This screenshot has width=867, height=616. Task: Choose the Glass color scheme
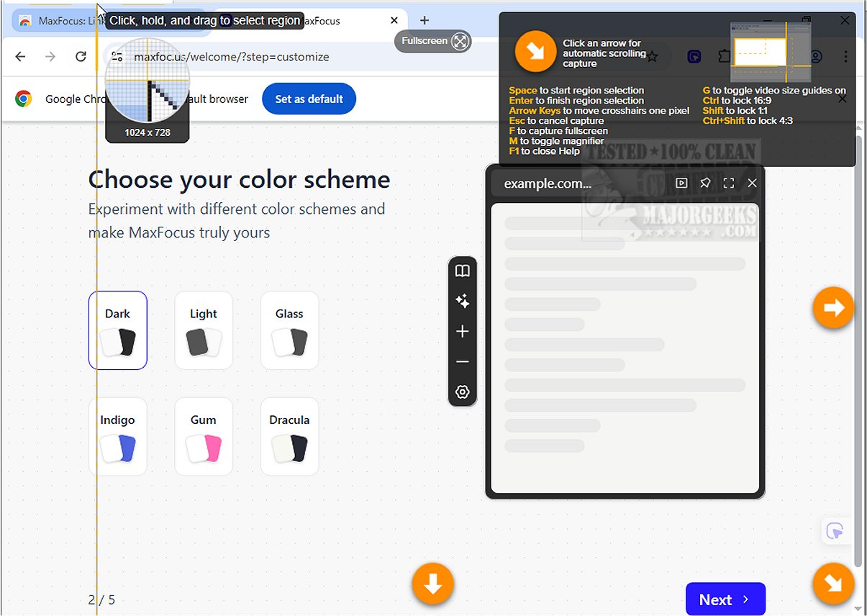click(289, 330)
